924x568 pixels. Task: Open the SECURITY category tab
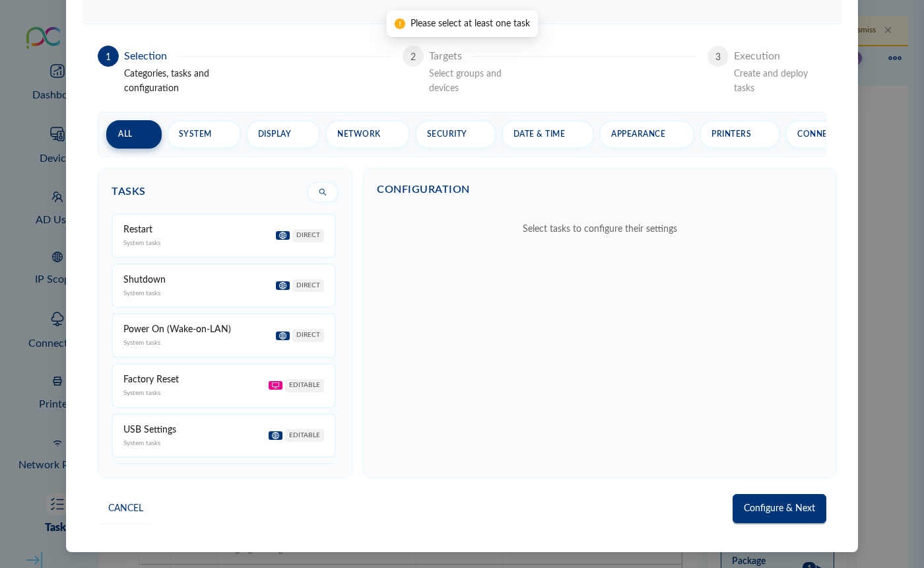[x=455, y=134]
